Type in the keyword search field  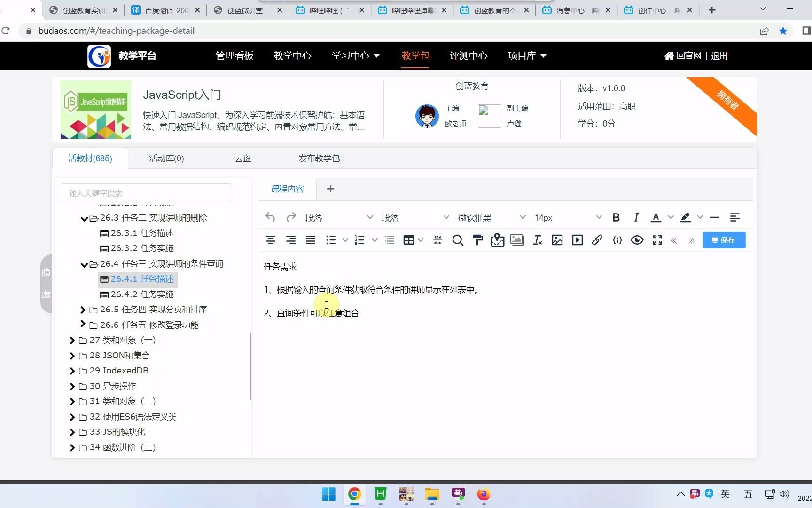(x=146, y=193)
